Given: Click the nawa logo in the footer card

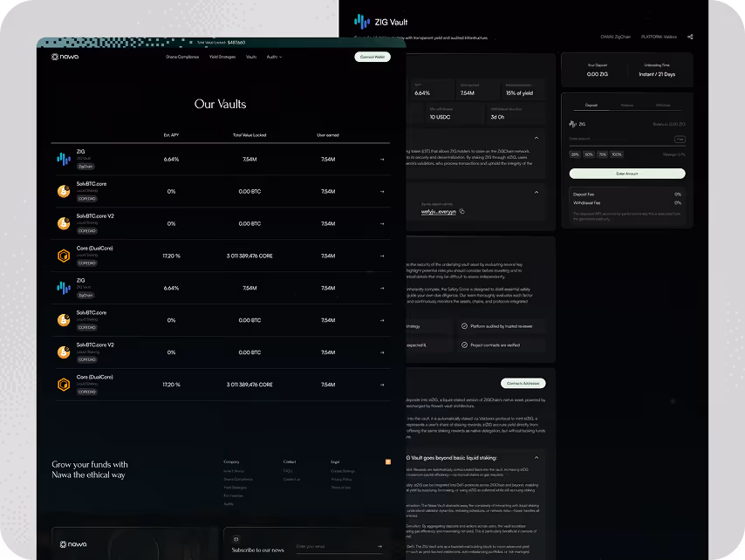Looking at the screenshot, I should (73, 544).
